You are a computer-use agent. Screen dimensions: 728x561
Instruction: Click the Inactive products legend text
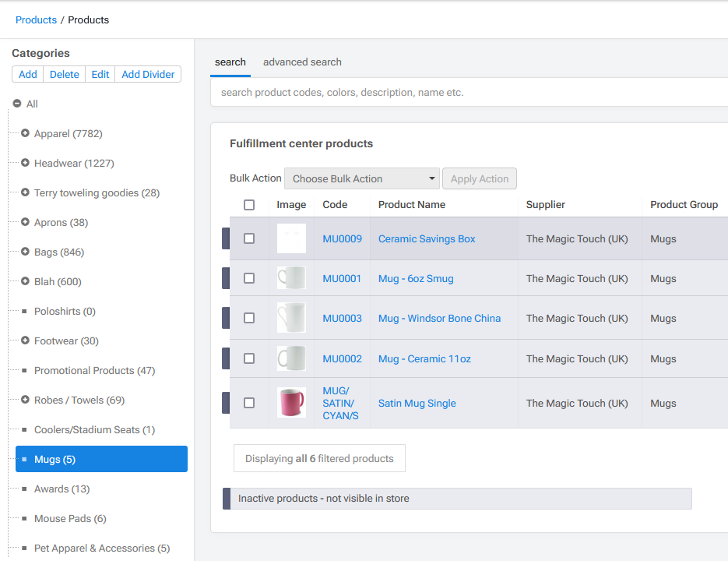[324, 498]
